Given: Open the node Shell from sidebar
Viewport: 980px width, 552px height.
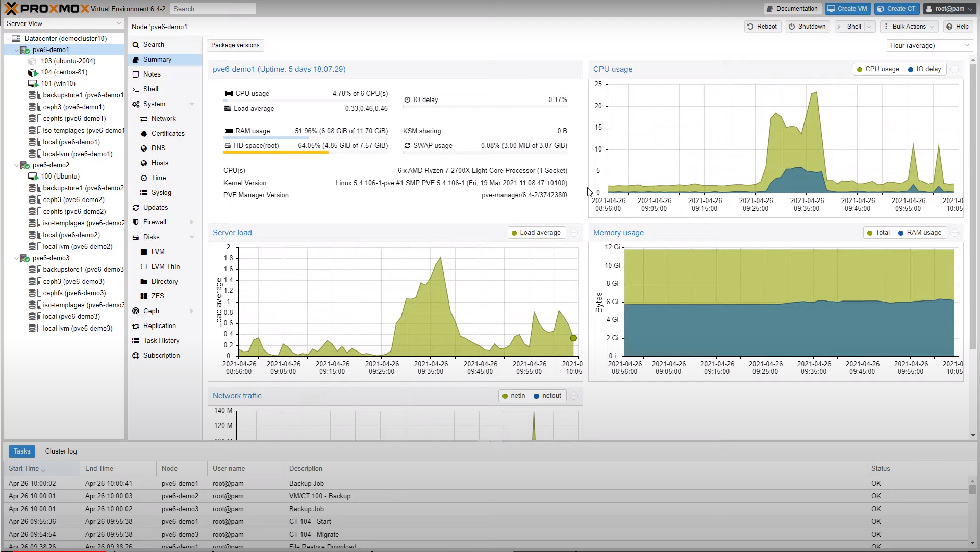Looking at the screenshot, I should coord(149,89).
